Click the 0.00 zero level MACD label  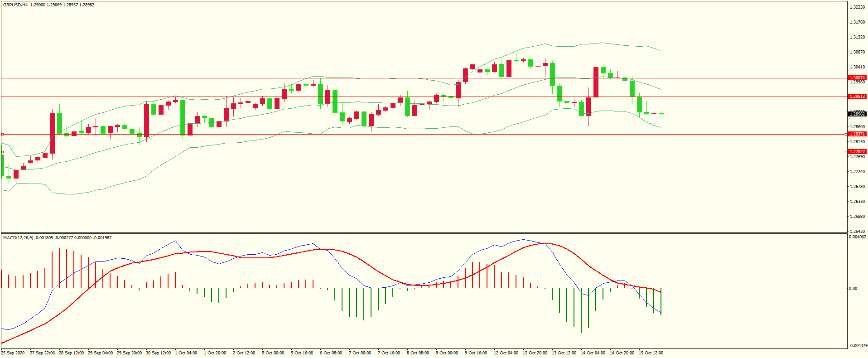point(853,289)
